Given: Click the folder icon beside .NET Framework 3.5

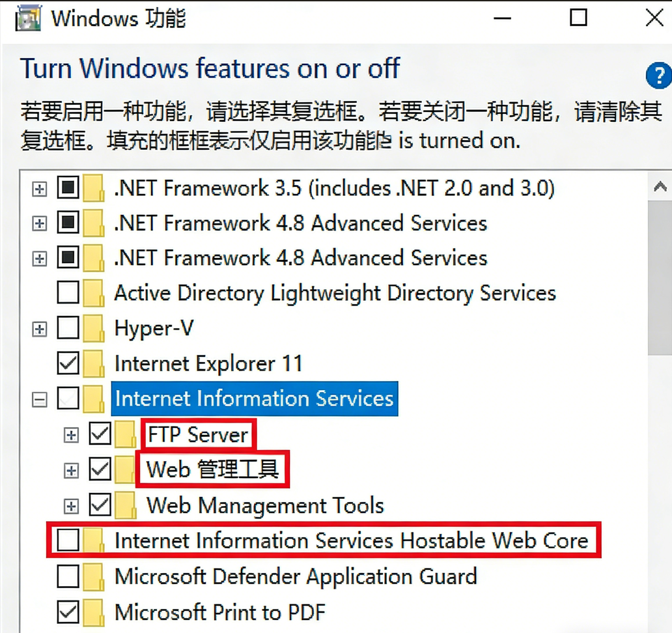Looking at the screenshot, I should [94, 189].
